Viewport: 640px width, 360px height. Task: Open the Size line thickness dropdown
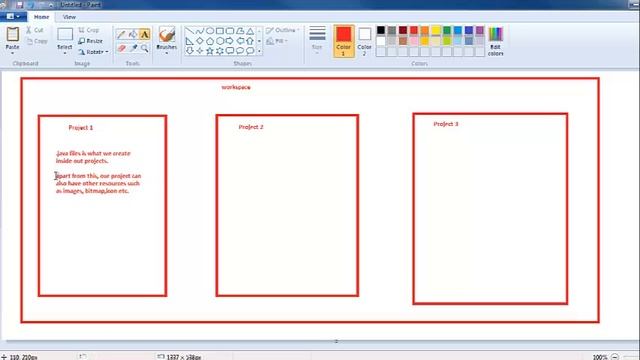pyautogui.click(x=317, y=40)
